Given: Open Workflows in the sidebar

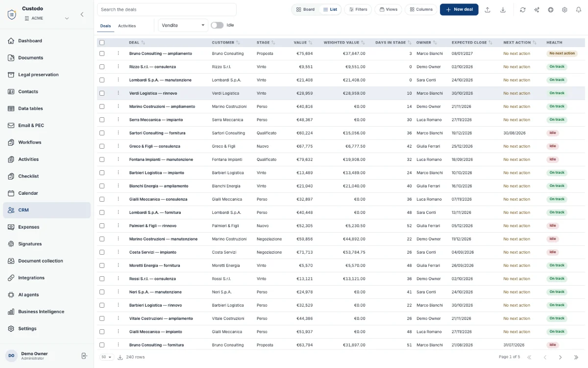Looking at the screenshot, I should point(47,142).
